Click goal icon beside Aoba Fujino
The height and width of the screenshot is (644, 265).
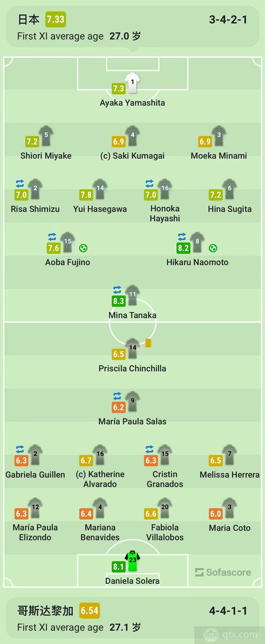83,248
